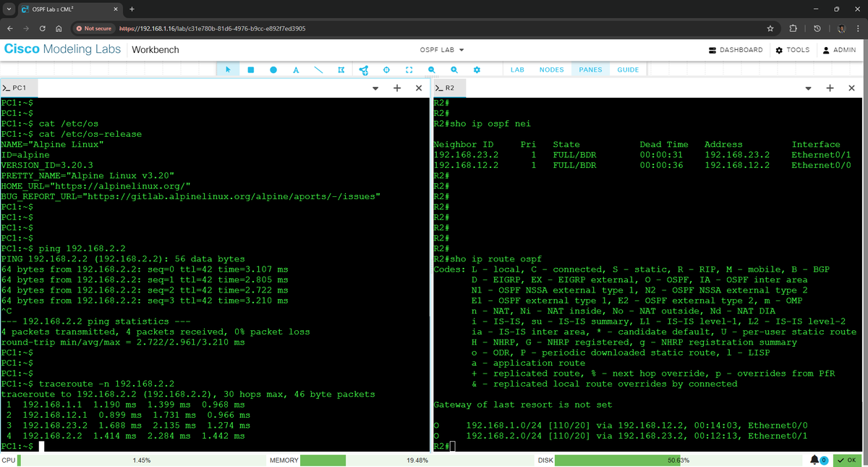Open the PC1 pane dropdown arrow

coord(375,88)
